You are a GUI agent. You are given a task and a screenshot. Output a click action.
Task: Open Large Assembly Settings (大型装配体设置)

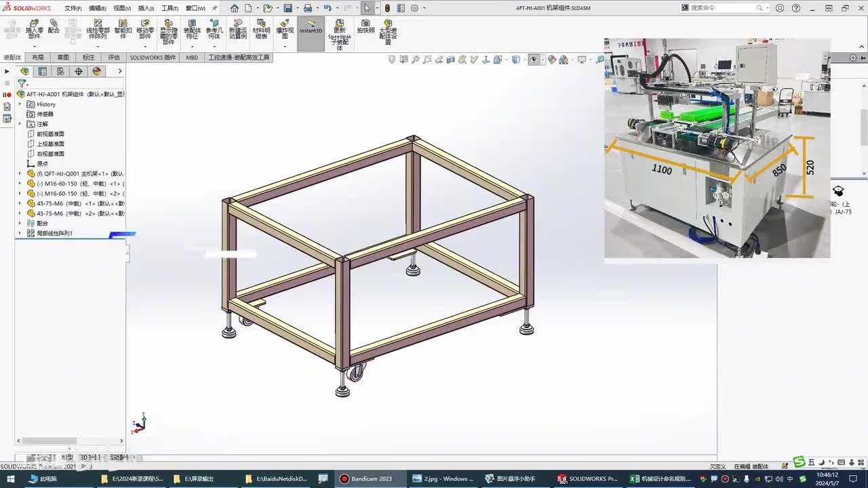point(388,31)
